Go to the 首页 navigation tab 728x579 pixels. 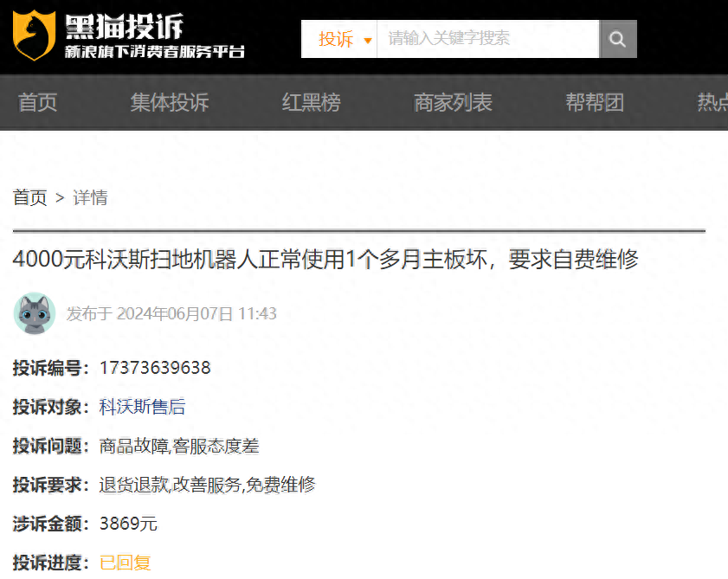[37, 102]
